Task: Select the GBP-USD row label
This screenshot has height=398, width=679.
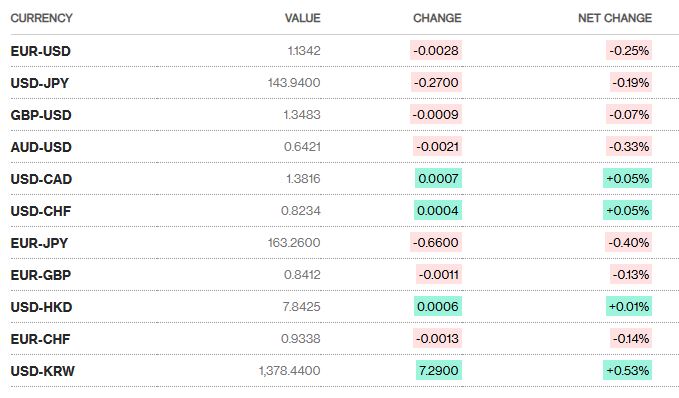Action: point(41,115)
